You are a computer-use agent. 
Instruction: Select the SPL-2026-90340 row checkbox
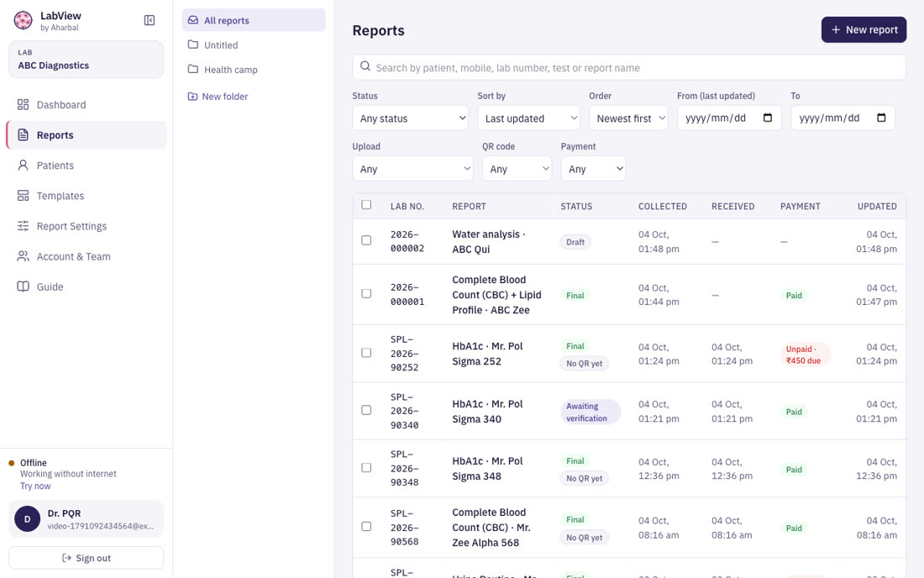click(x=366, y=410)
